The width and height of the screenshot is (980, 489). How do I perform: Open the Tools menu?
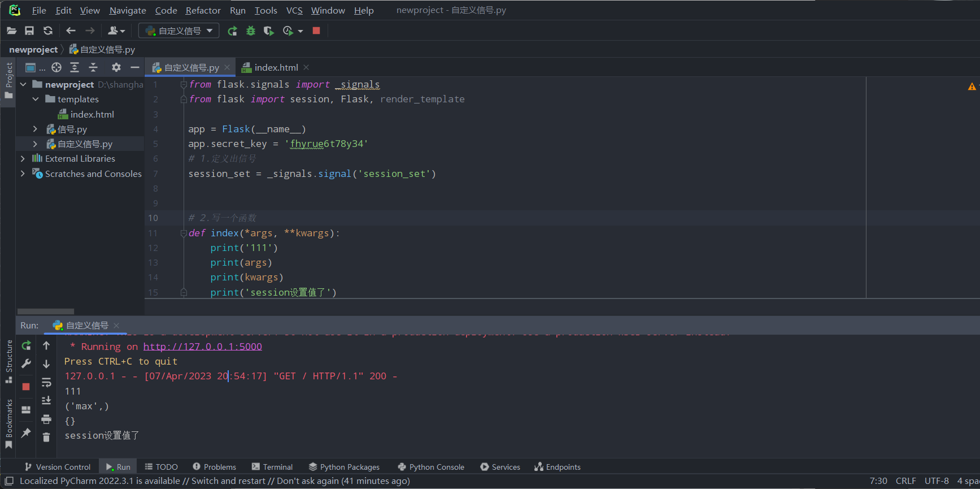tap(265, 10)
